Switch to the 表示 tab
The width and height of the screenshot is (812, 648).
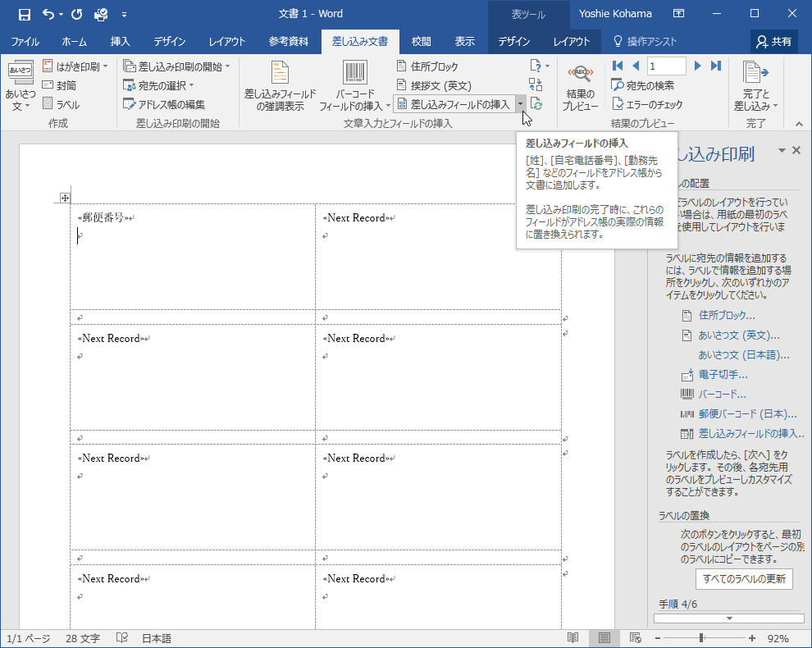coord(464,42)
